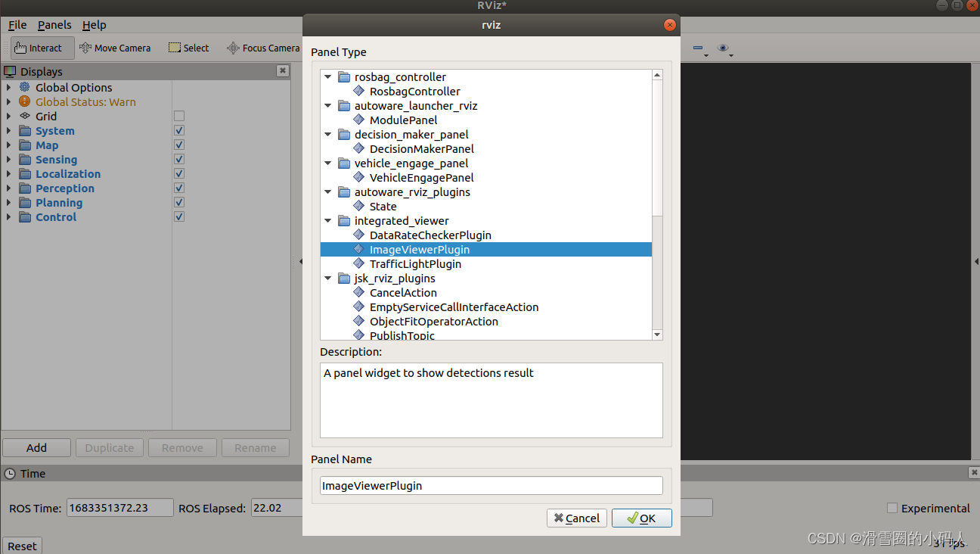Collapse the integrated_viewer tree node
The height and width of the screenshot is (554, 980).
pos(328,220)
